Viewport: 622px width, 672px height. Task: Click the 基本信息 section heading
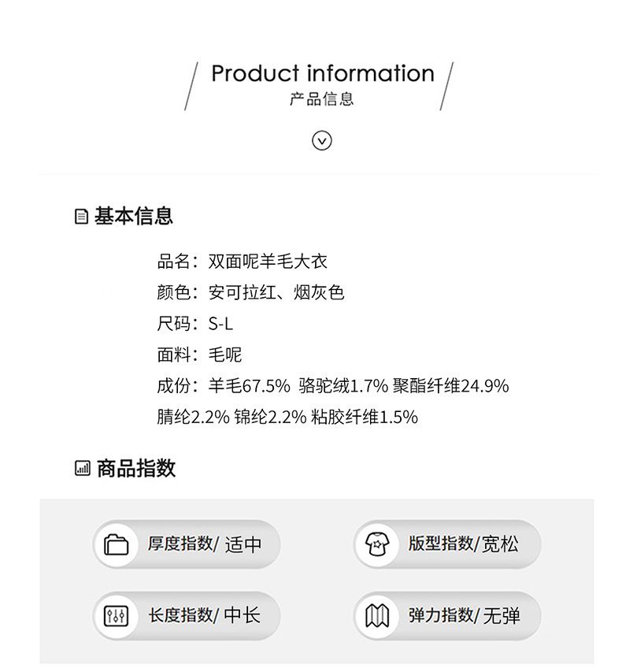coord(133,216)
